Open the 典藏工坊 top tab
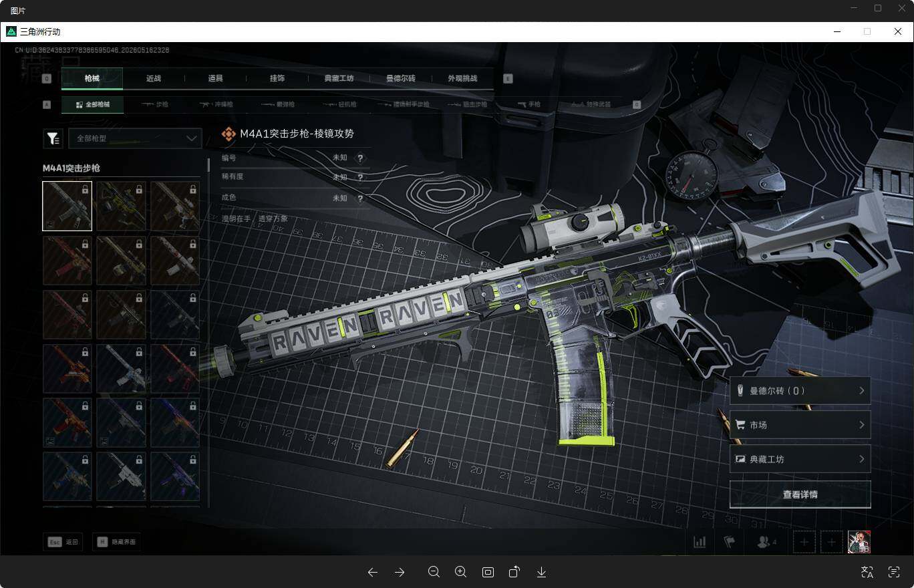The width and height of the screenshot is (914, 588). pyautogui.click(x=339, y=78)
